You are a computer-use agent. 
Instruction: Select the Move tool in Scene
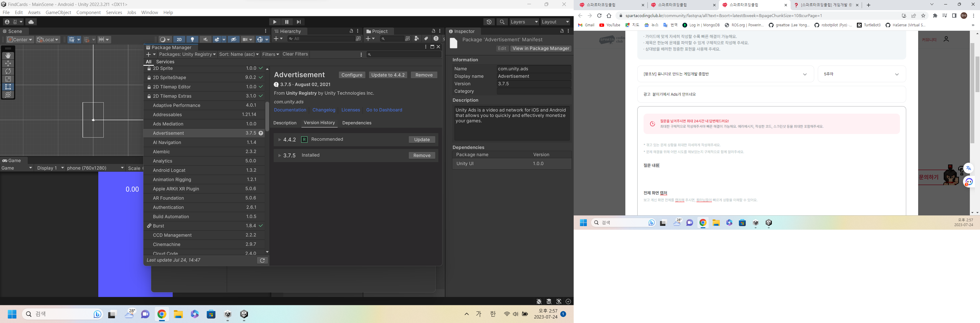coord(8,64)
